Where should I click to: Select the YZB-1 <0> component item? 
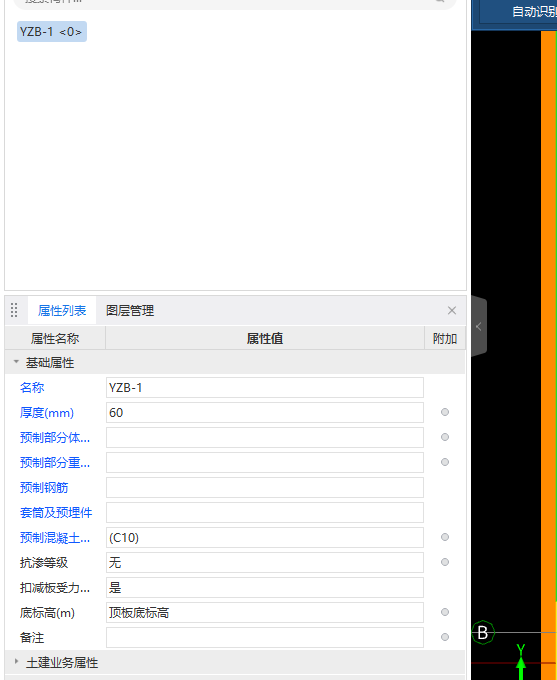52,32
